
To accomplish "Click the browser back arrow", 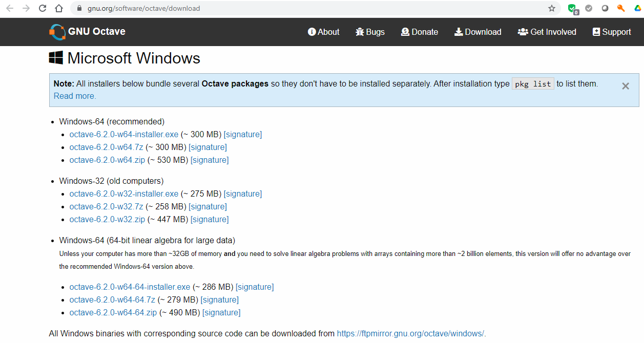I will tap(10, 8).
